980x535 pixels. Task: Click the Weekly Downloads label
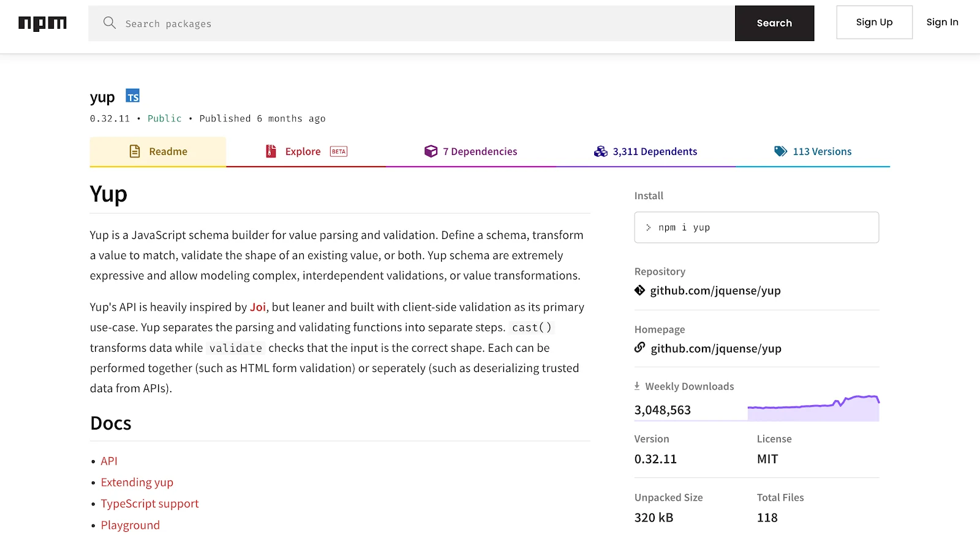point(690,386)
